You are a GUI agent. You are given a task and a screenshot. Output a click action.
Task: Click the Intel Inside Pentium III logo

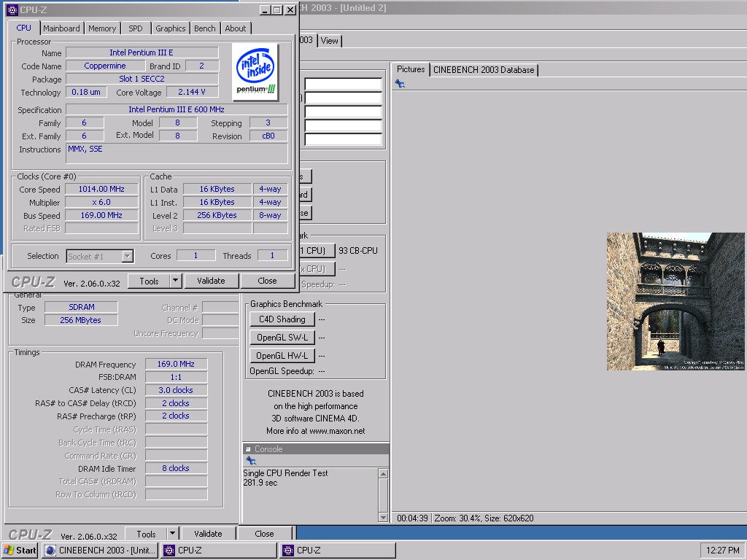(256, 72)
